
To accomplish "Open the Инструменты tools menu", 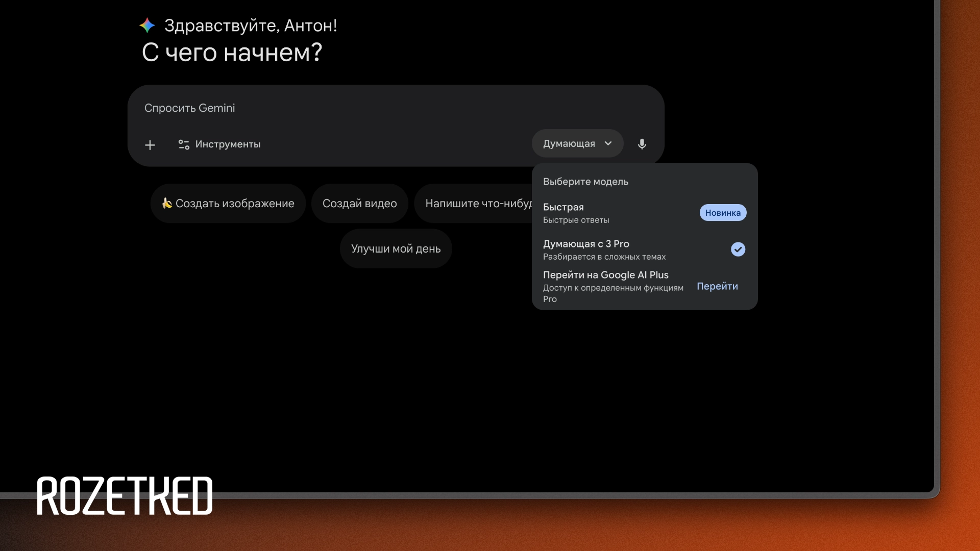I will (228, 144).
